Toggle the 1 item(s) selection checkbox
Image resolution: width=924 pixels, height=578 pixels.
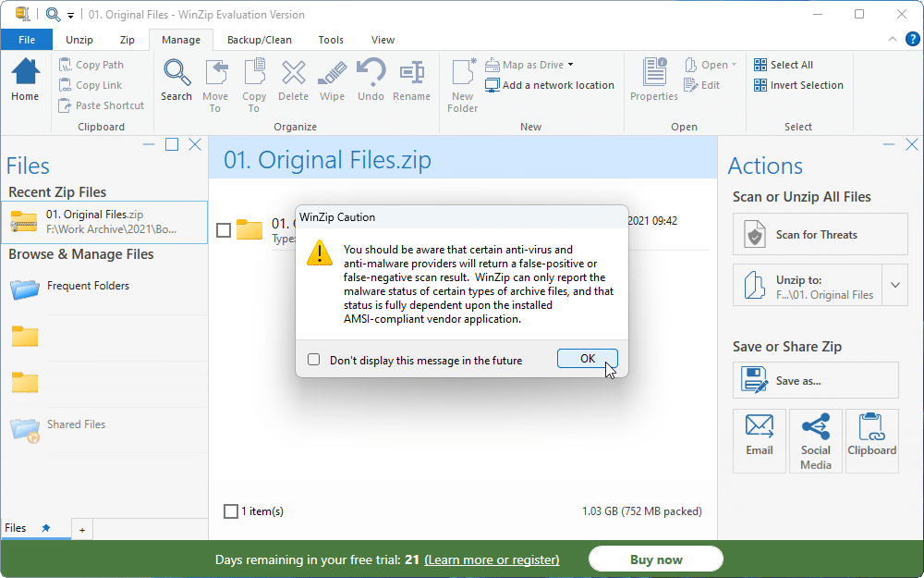click(228, 510)
